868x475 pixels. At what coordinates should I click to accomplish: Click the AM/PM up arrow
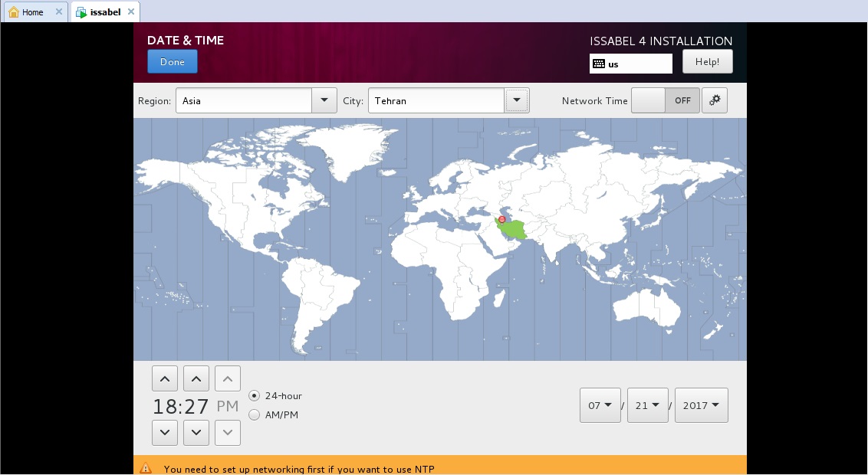pyautogui.click(x=228, y=378)
